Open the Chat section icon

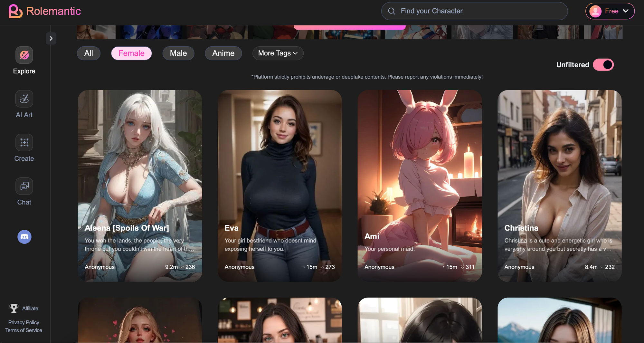point(24,186)
